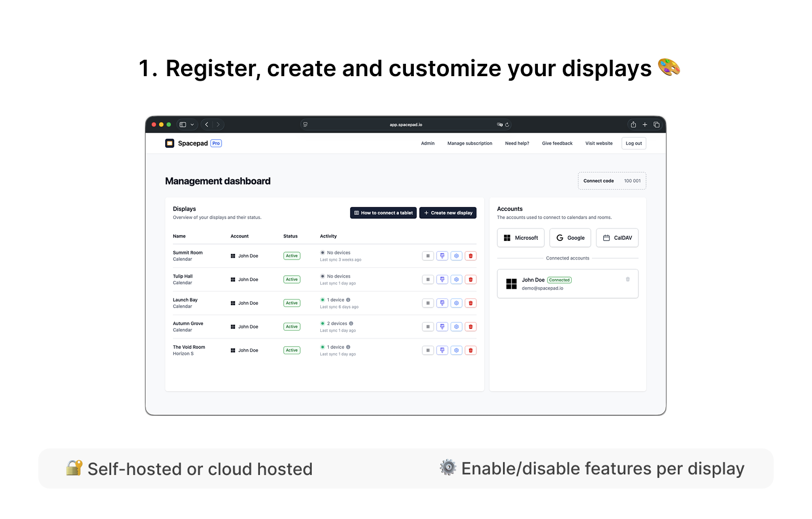Image resolution: width=812 pixels, height=519 pixels.
Task: Open Manage subscription
Action: [470, 143]
